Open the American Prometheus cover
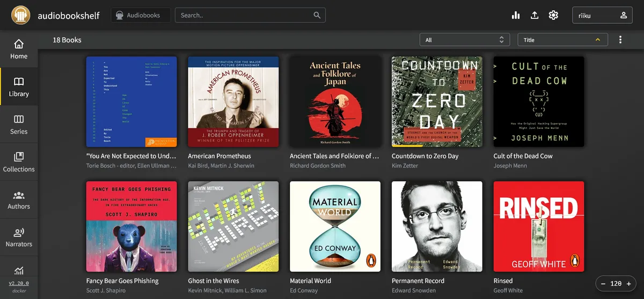Viewport: 644px width, 299px height. pos(233,102)
